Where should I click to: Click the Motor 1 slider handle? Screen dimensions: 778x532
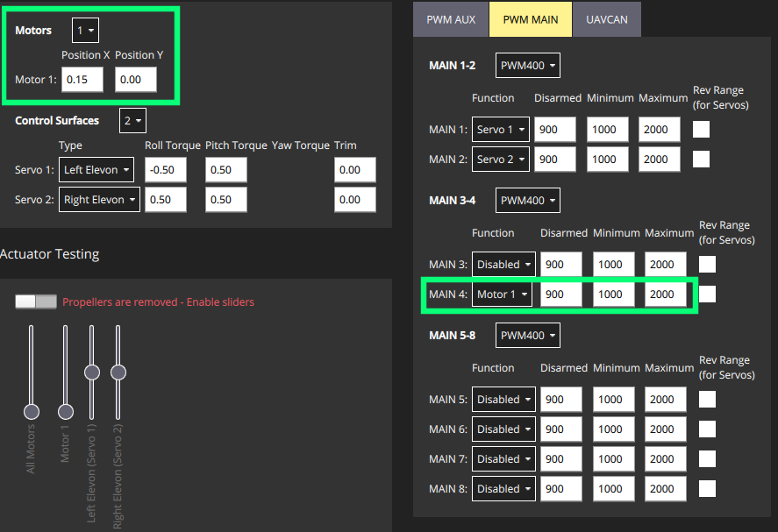pyautogui.click(x=66, y=412)
